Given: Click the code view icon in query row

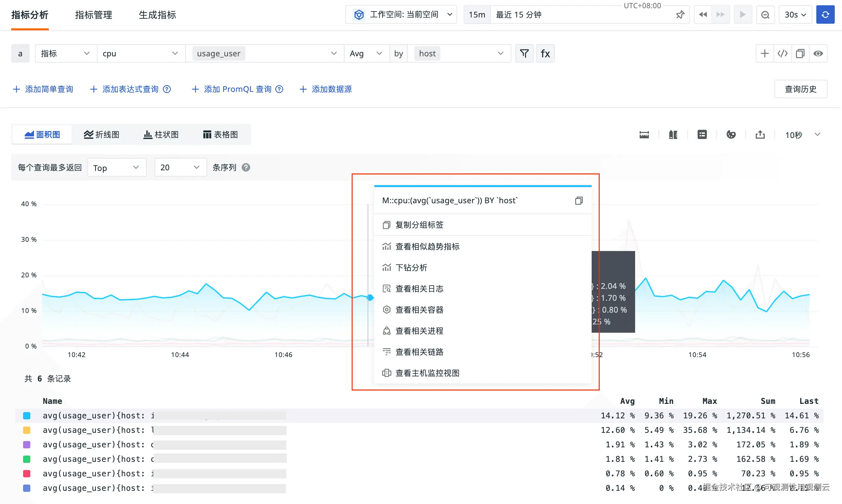Looking at the screenshot, I should (x=782, y=54).
